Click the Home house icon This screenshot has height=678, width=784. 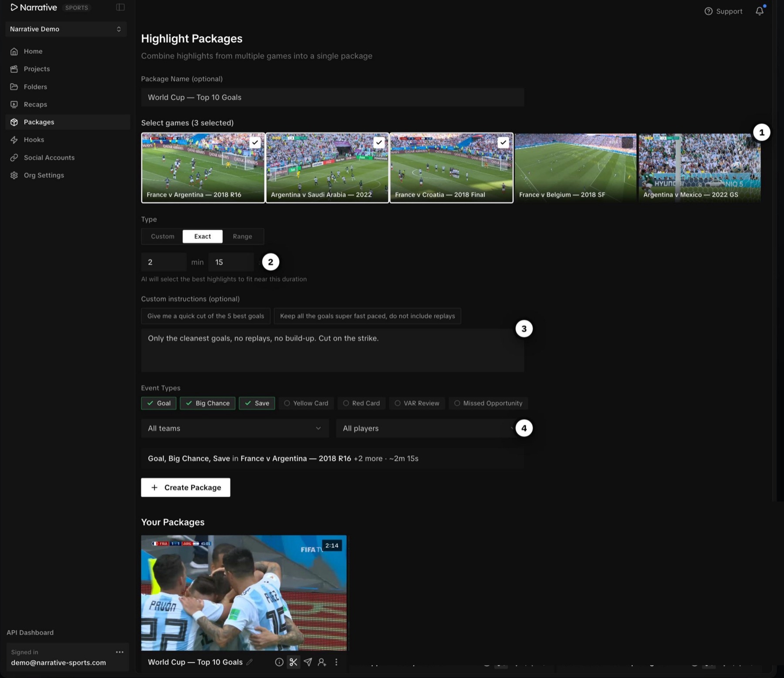[14, 51]
